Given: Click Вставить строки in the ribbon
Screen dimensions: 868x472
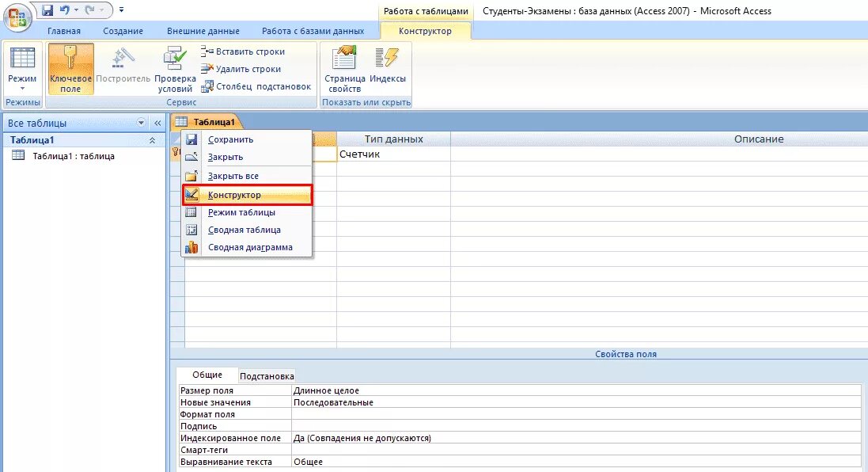Looking at the screenshot, I should pyautogui.click(x=243, y=51).
